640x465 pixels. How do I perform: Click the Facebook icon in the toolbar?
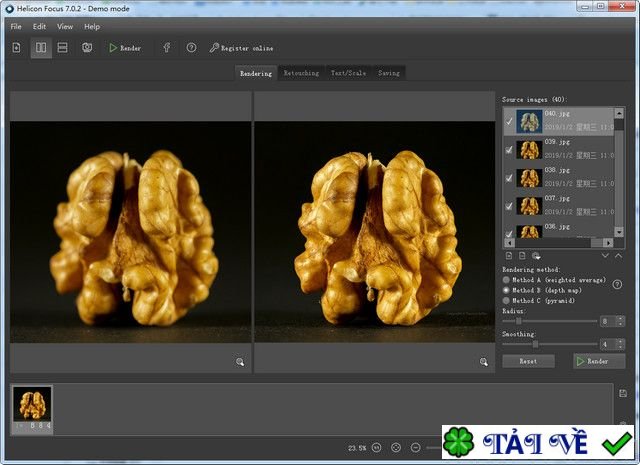(166, 48)
